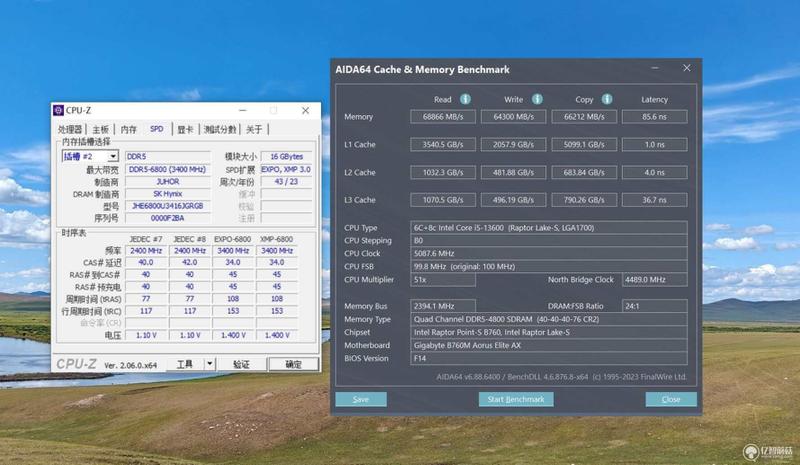Click the JEDEC #7 column header in timing table
This screenshot has height=465, width=800.
tap(146, 239)
